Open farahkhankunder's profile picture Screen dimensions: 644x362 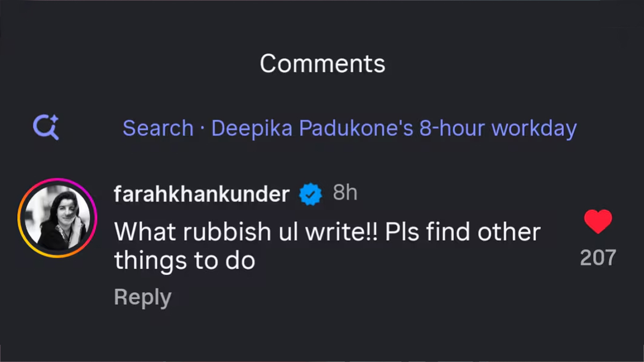point(57,218)
